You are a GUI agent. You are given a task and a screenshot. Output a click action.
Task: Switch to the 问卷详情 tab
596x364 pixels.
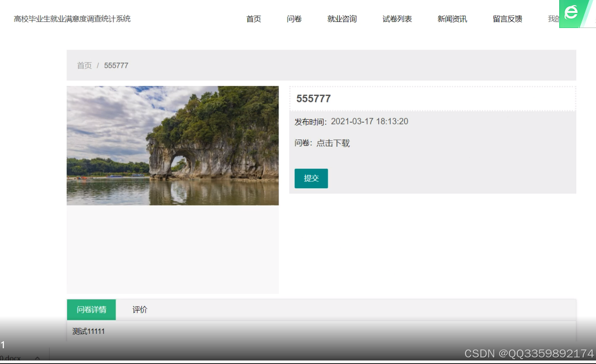91,310
